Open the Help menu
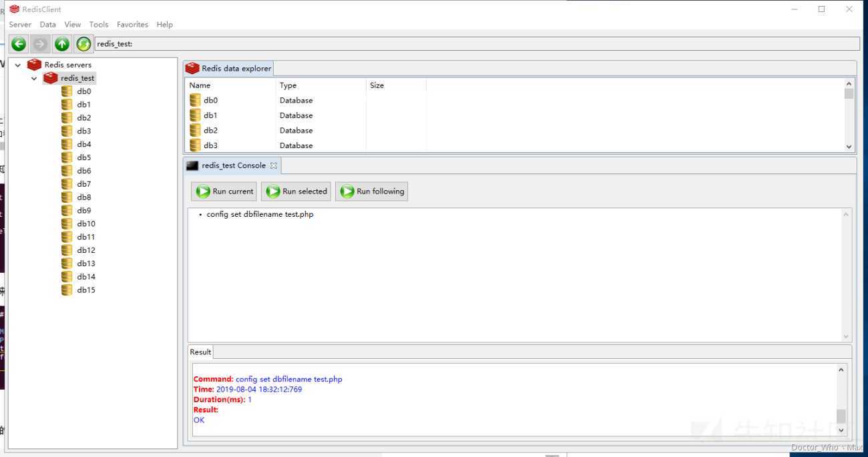The height and width of the screenshot is (457, 868). (165, 25)
